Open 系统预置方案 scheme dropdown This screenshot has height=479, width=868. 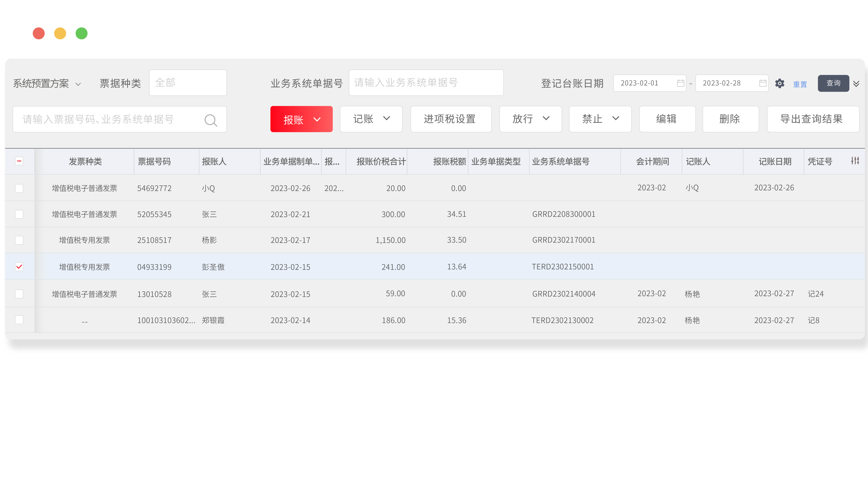(x=47, y=84)
